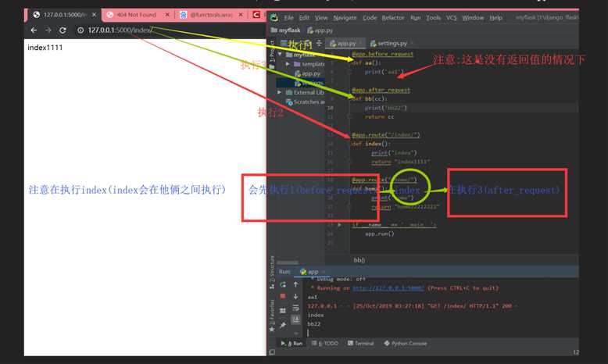The width and height of the screenshot is (608, 364).
Task: Open the red C icon browser tab
Action: (256, 15)
